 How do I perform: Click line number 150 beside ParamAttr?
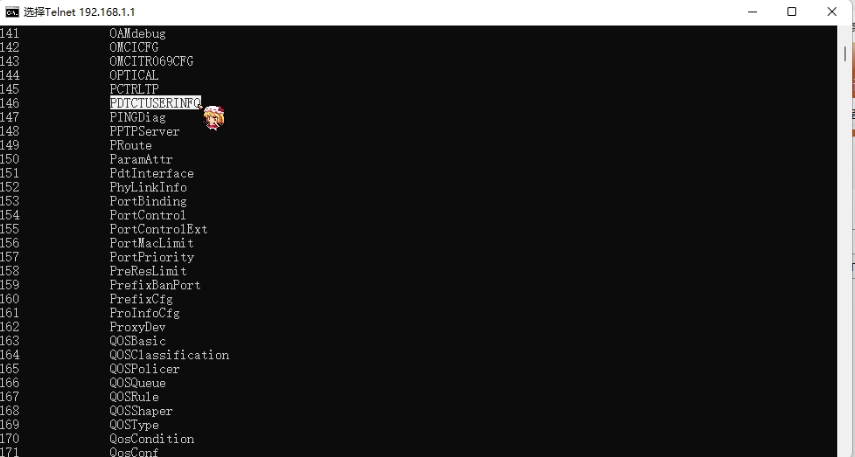click(x=10, y=159)
